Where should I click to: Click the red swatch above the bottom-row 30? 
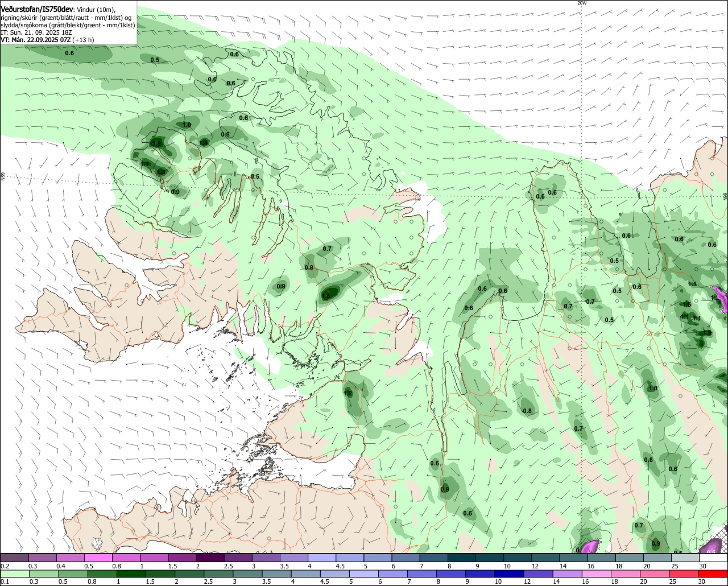point(714,573)
